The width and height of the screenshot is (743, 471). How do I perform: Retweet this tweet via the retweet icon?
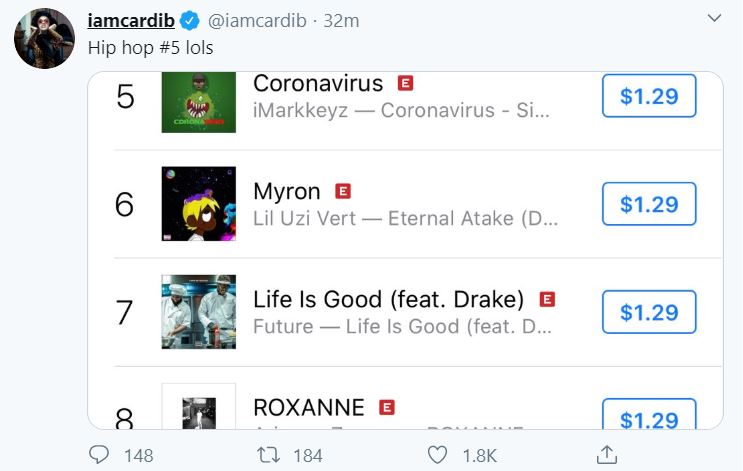click(x=266, y=455)
